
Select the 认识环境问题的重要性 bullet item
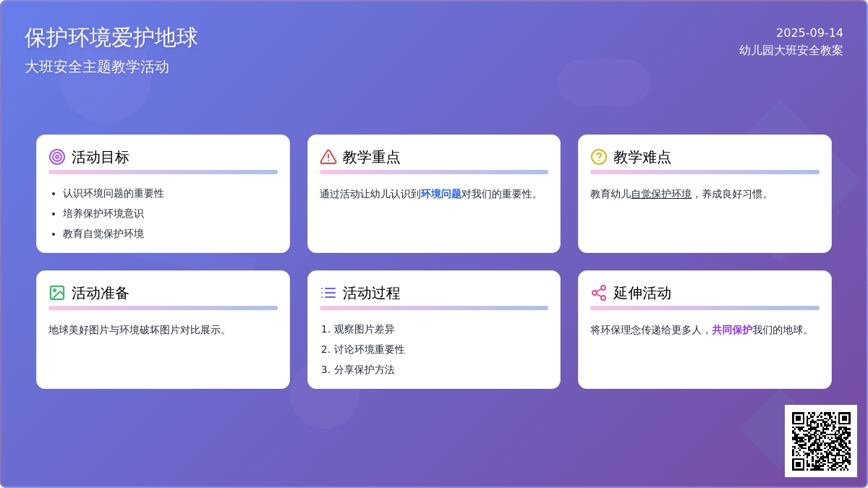114,194
